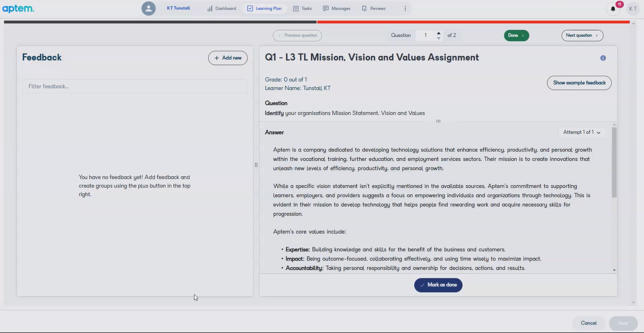Go to the Reviews tab
Screen dimensions: 644x333
click(374, 8)
